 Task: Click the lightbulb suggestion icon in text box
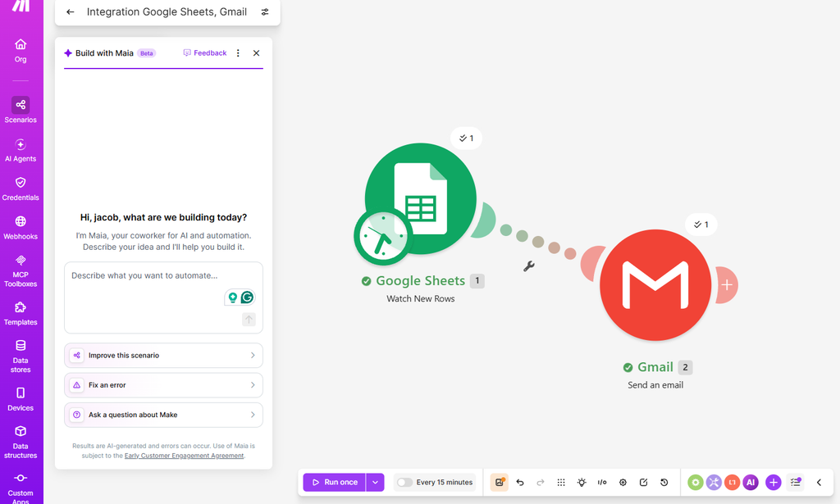point(232,297)
